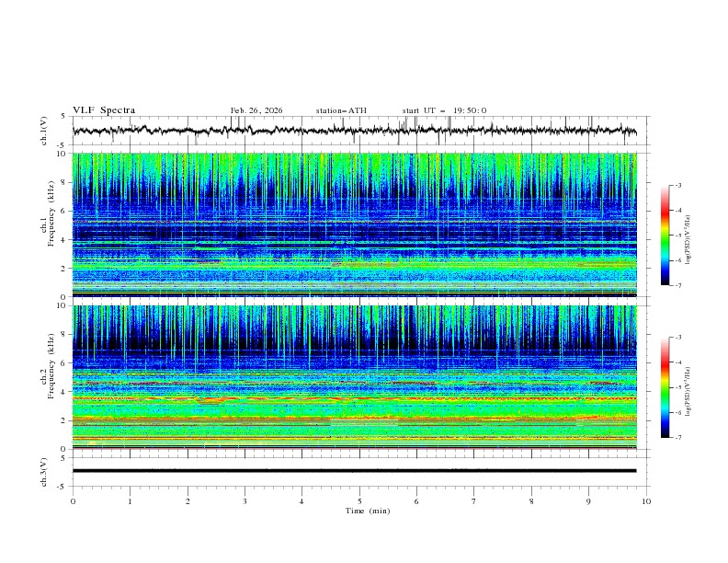Click the "-7" label on ch.1 colorbar

[x=677, y=285]
